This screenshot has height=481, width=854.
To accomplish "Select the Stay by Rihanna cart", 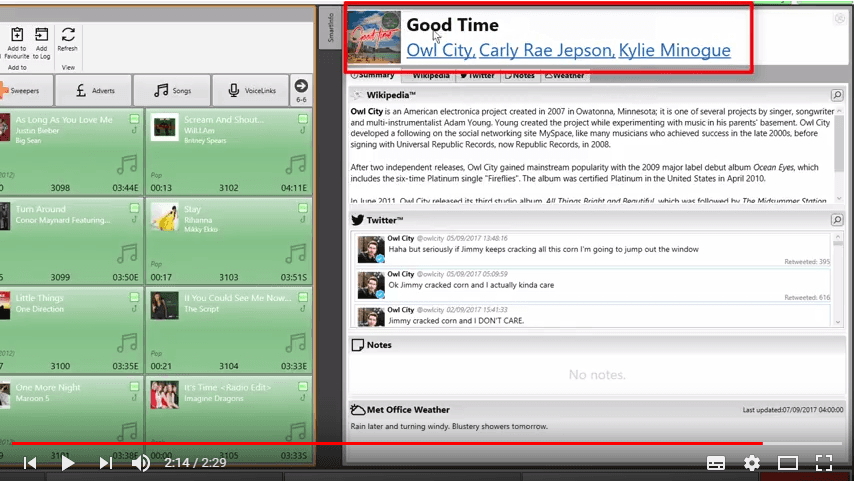I will pos(229,241).
